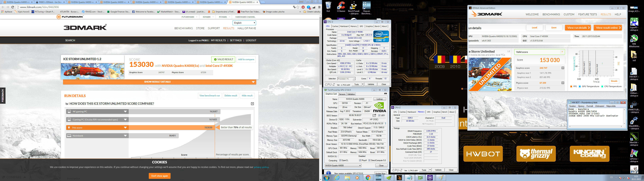Click the Bus Interface question mark in GPU-Z
The height and width of the screenshot is (181, 644).
click(385, 124)
